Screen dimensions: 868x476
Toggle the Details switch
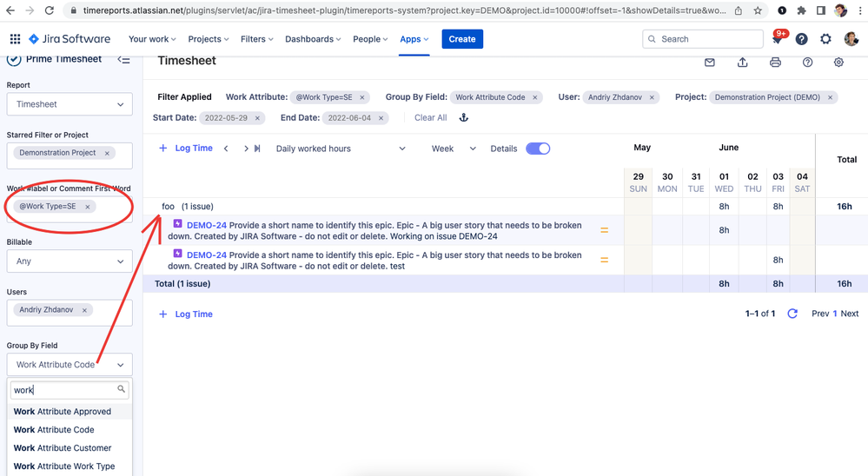(x=538, y=149)
